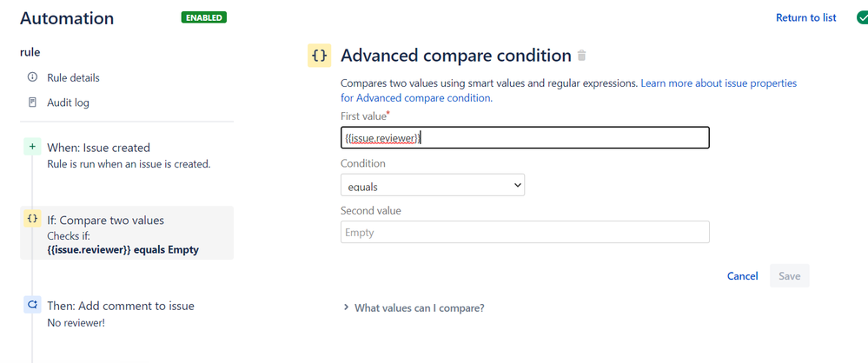Select If: Compare two values step
This screenshot has width=868, height=363.
[127, 233]
